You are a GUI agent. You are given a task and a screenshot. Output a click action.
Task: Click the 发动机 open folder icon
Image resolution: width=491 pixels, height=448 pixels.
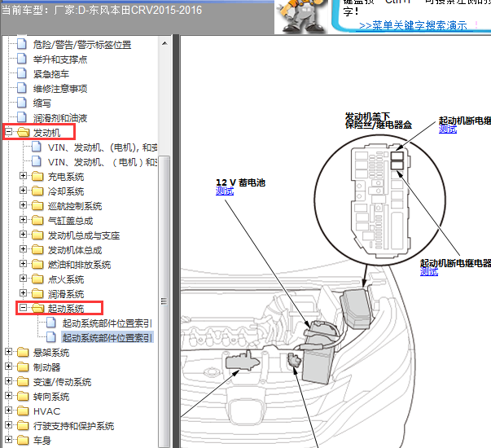(23, 133)
